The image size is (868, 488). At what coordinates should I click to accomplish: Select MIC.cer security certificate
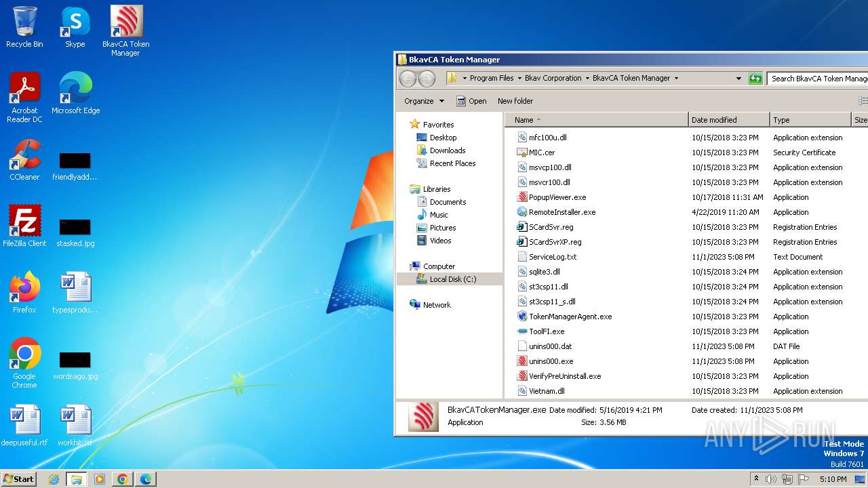click(x=542, y=152)
